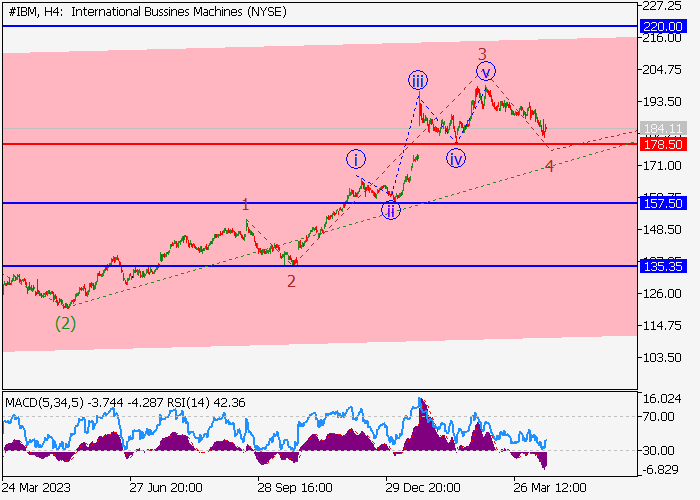Click the 70.00 RSI level label
This screenshot has width=700, height=500.
pos(659,417)
